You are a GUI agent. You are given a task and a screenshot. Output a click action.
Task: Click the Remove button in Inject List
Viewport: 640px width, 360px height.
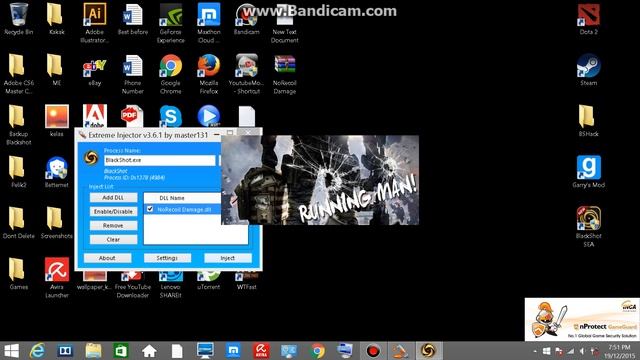[x=113, y=225]
